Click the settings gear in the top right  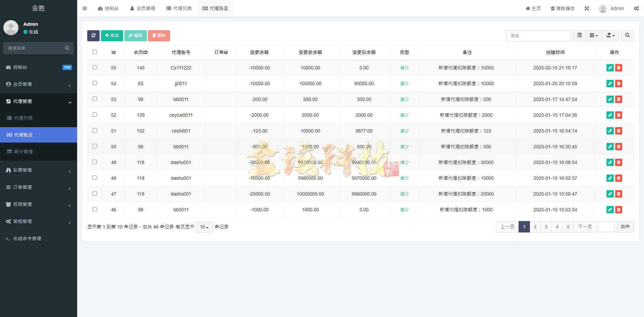click(x=636, y=8)
